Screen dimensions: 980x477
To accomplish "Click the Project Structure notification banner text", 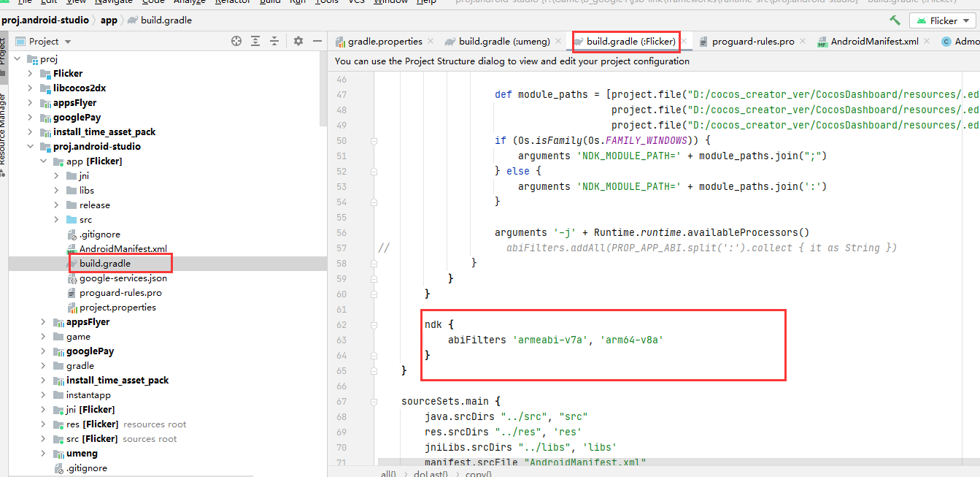I will click(512, 61).
